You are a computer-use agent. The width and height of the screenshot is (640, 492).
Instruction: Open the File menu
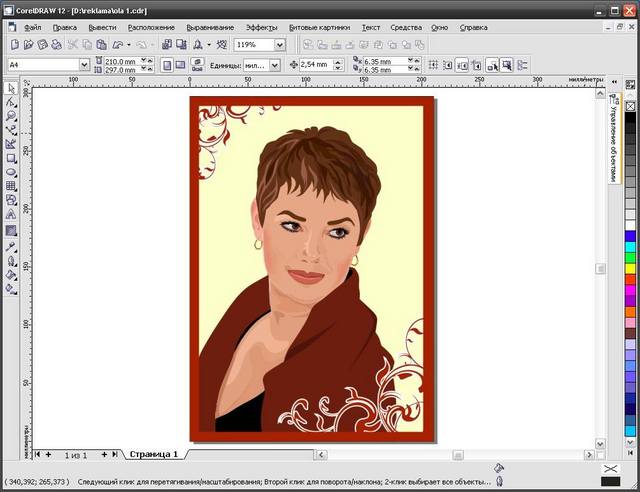click(33, 28)
